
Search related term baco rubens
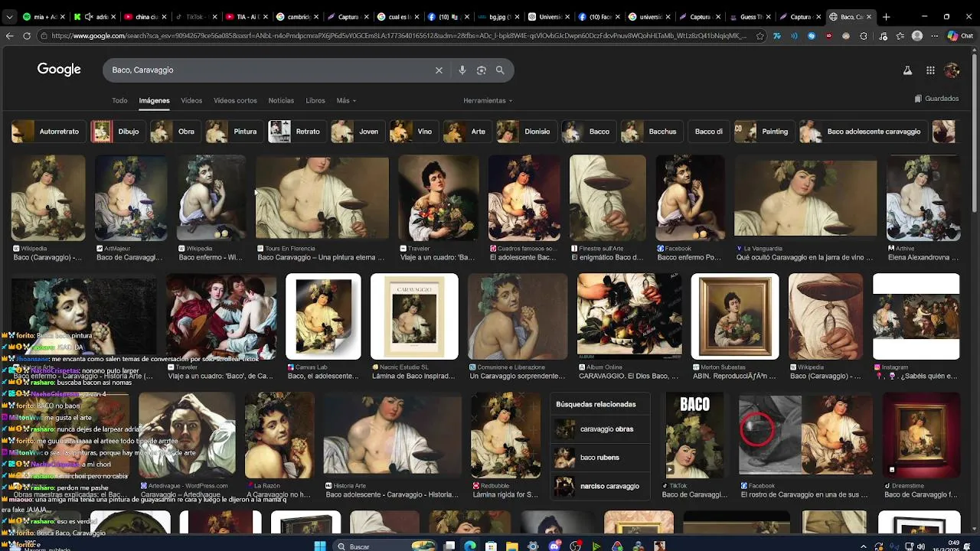coord(601,458)
